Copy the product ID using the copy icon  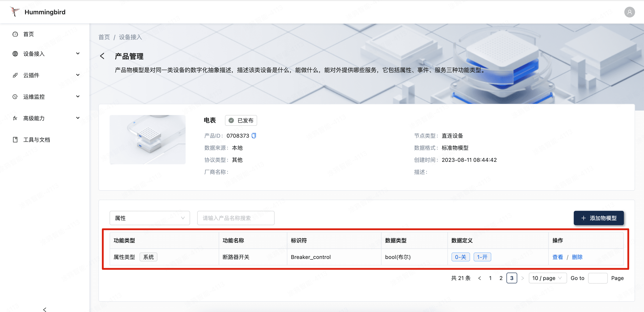pos(254,136)
